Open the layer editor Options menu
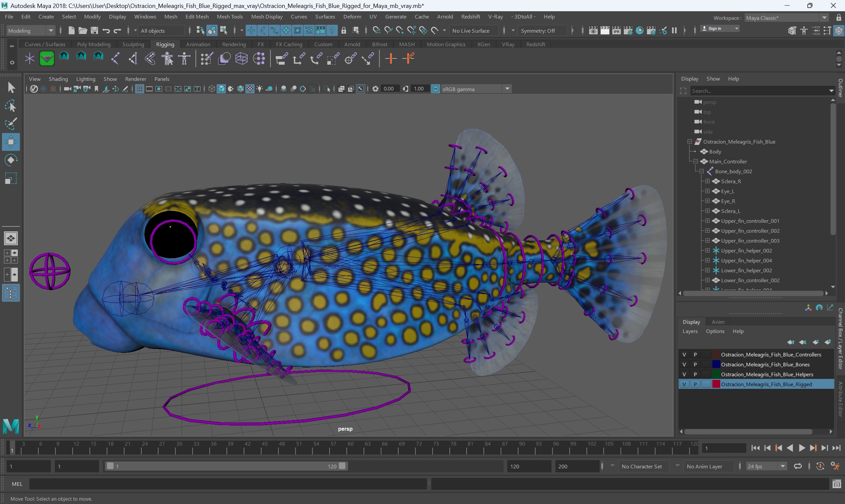The image size is (845, 504). (715, 331)
